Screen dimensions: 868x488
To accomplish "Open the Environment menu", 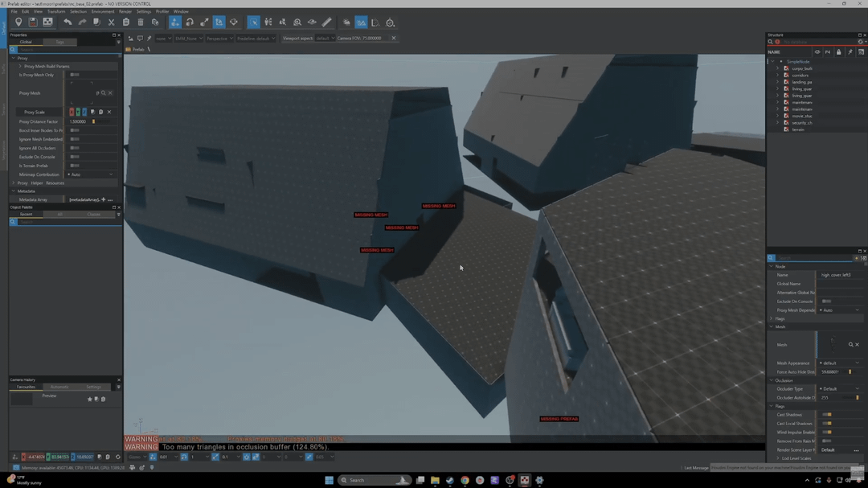I will coord(102,12).
